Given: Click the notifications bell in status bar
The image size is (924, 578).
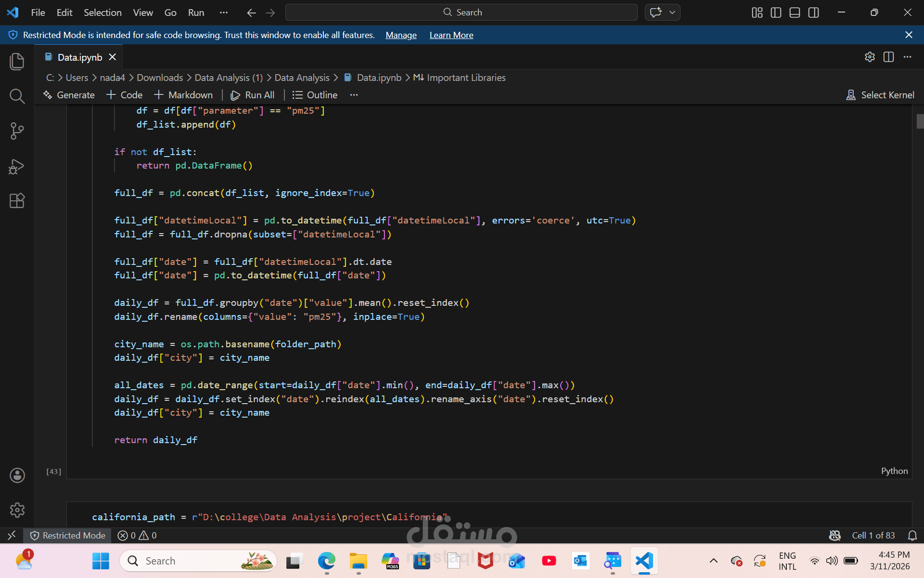Looking at the screenshot, I should 912,536.
